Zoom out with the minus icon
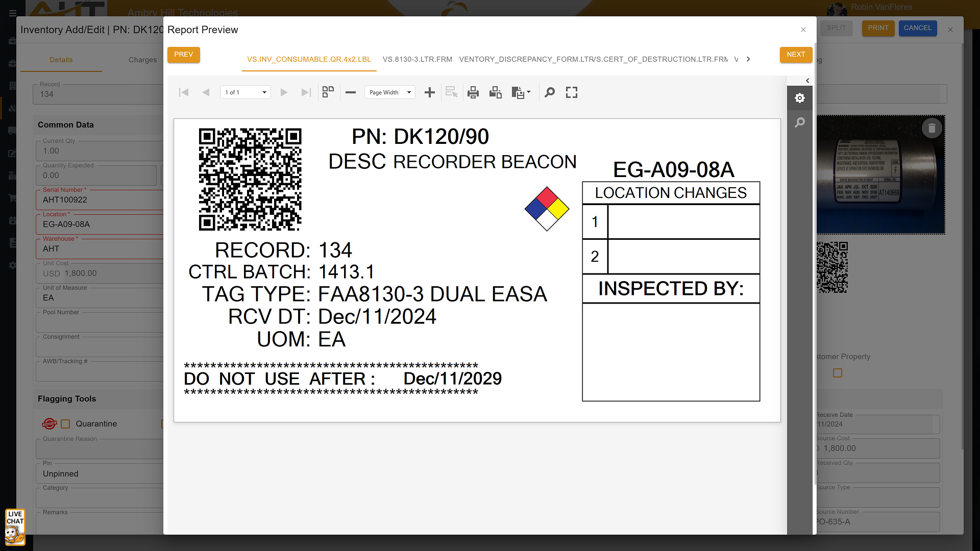The width and height of the screenshot is (980, 551). click(351, 92)
